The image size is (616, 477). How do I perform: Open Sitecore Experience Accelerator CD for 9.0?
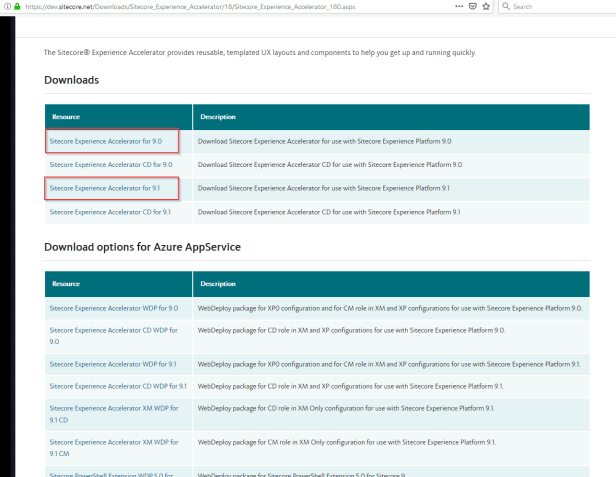[110, 164]
